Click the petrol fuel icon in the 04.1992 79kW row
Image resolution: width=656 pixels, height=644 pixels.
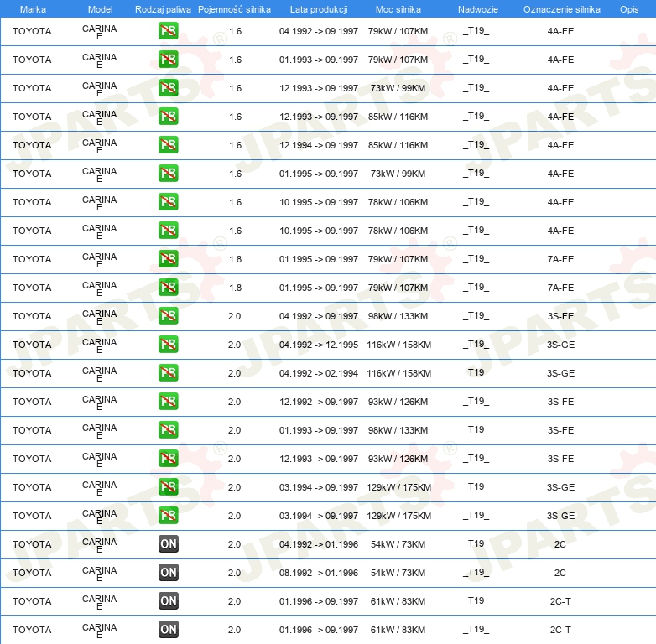[x=168, y=31]
